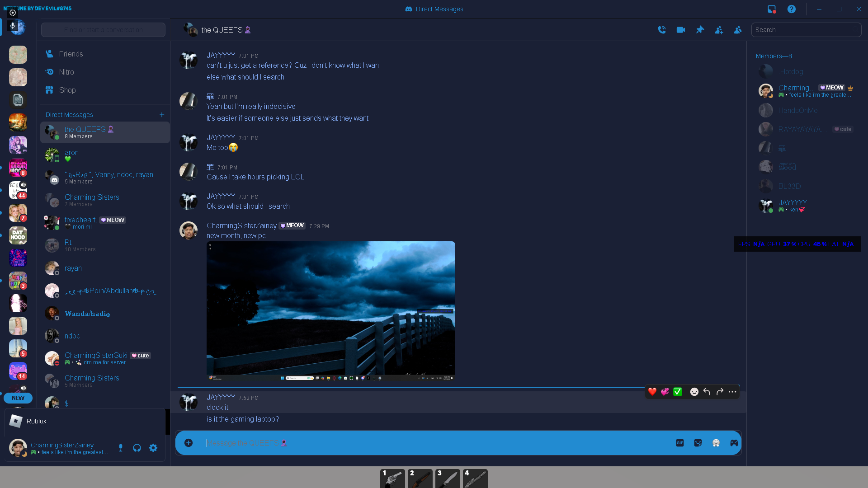Open the GIF picker
Viewport: 868px width, 488px height.
click(x=679, y=443)
